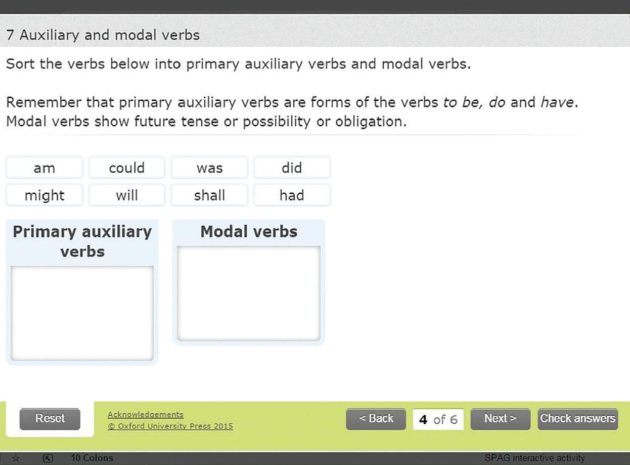Reset the activity with Reset button
This screenshot has width=630, height=465.
point(50,419)
